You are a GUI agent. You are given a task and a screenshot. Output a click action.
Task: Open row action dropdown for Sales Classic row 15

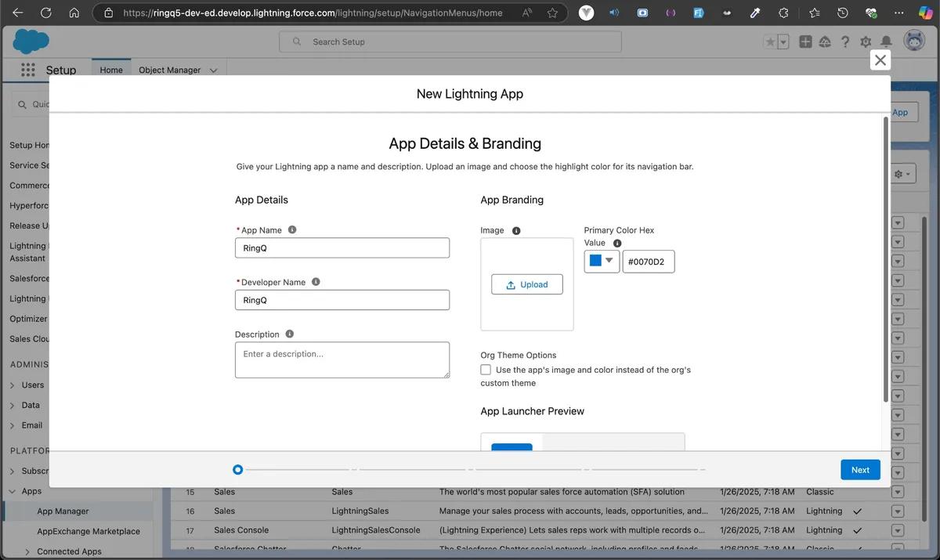(x=898, y=492)
